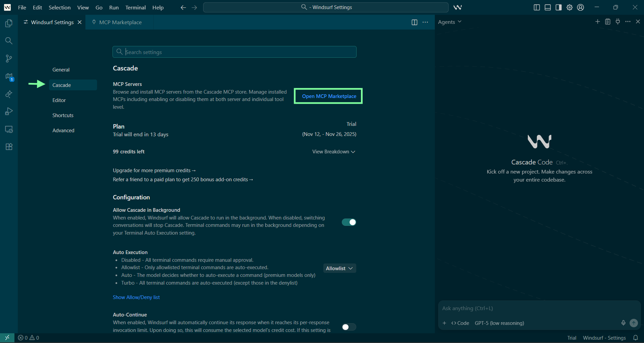The height and width of the screenshot is (343, 644).
Task: Open notifications bell in status bar
Action: [x=636, y=338]
